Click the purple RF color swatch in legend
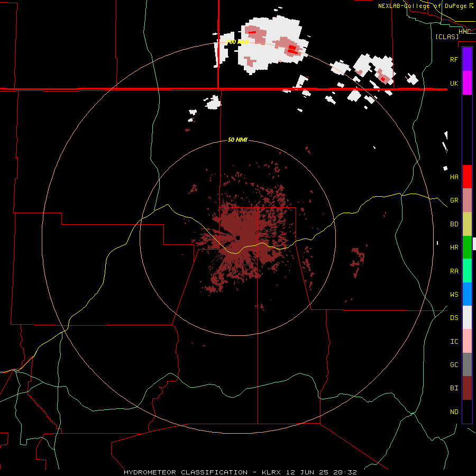Viewport: 476px width, 476px height. [467, 59]
